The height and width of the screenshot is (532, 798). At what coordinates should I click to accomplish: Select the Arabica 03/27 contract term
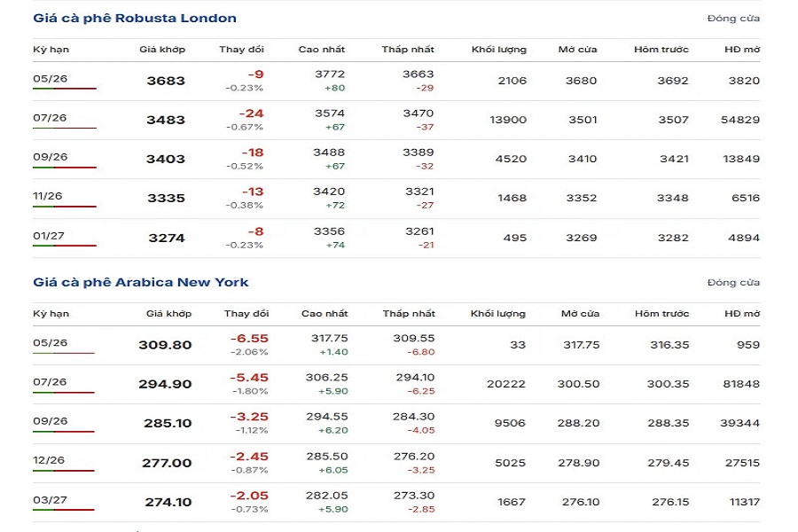click(50, 499)
